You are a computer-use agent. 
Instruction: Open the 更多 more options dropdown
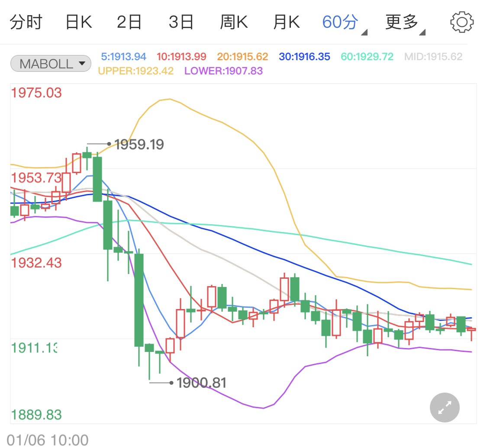point(405,23)
